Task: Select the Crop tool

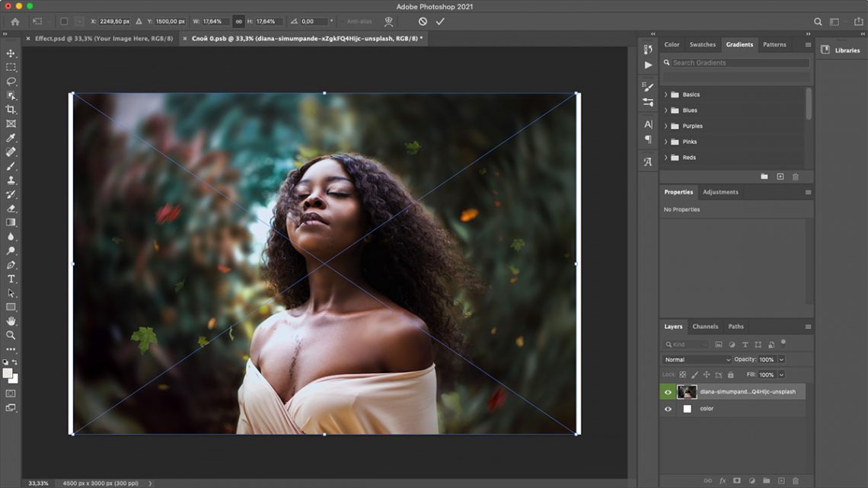Action: click(11, 109)
